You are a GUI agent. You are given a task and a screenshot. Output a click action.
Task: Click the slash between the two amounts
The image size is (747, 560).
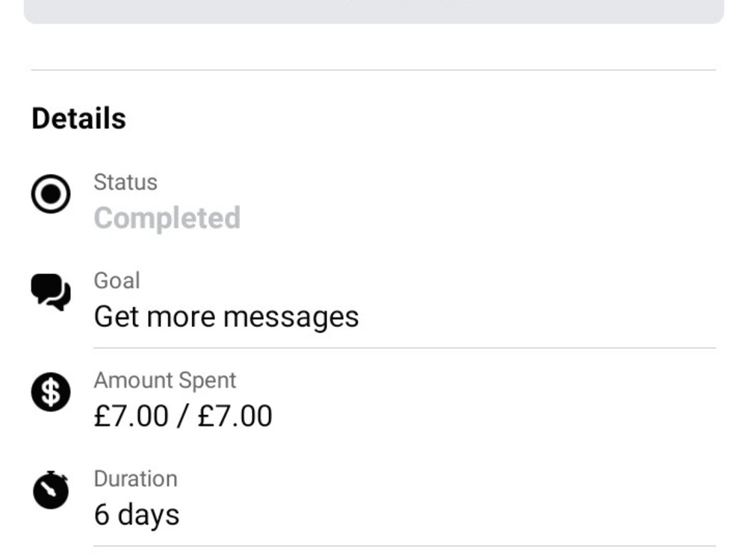[182, 416]
